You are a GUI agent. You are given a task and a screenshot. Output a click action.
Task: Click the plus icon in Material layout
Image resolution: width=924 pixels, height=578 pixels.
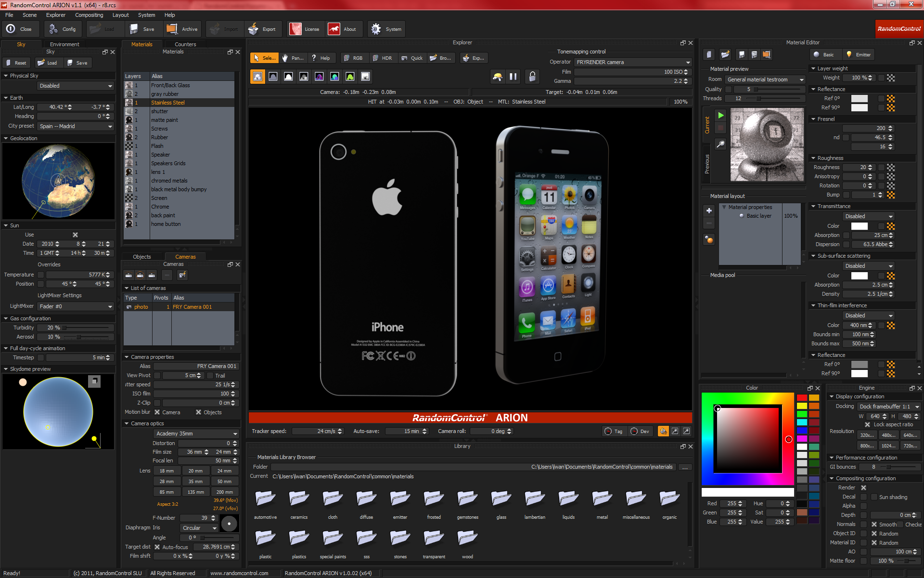[x=709, y=210]
